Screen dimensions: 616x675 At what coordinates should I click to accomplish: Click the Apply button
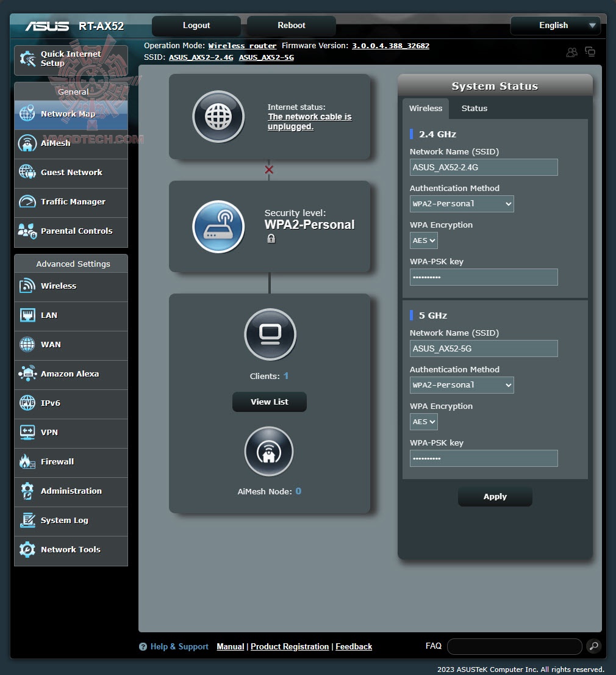point(495,496)
